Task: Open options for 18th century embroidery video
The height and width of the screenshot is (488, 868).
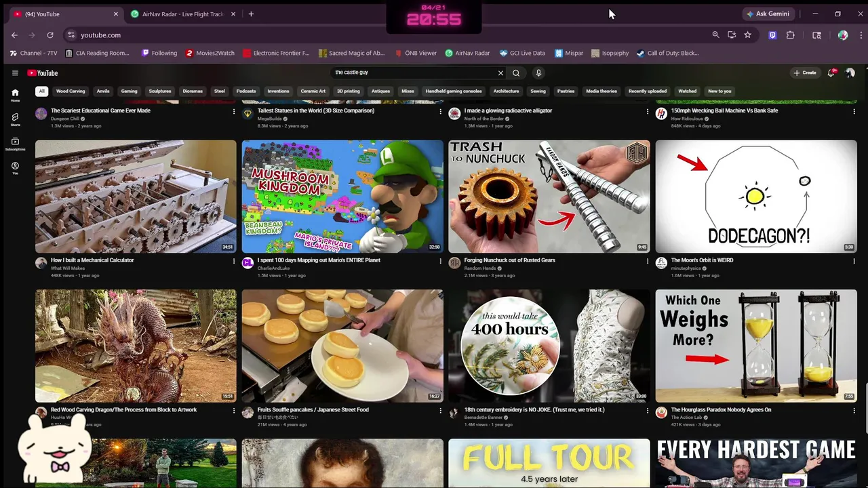Action: [x=647, y=411]
